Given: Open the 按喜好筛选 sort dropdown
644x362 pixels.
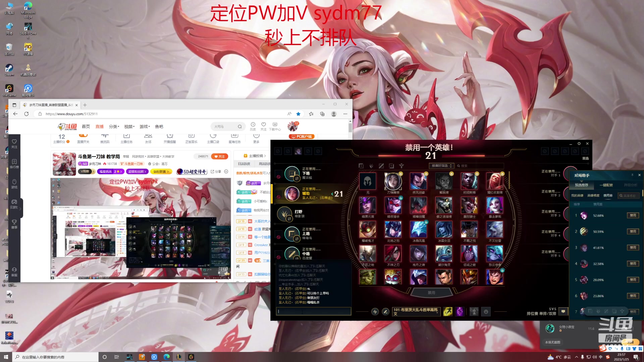Looking at the screenshot, I should coord(441,166).
